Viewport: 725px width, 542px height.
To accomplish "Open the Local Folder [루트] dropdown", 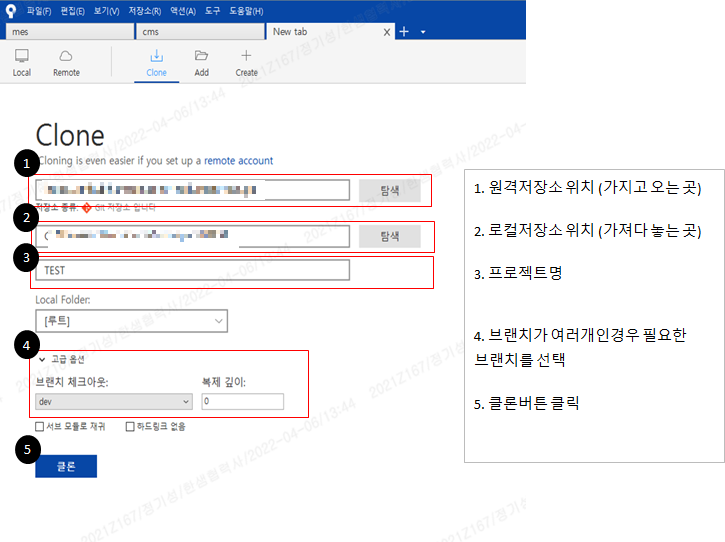I will point(131,321).
